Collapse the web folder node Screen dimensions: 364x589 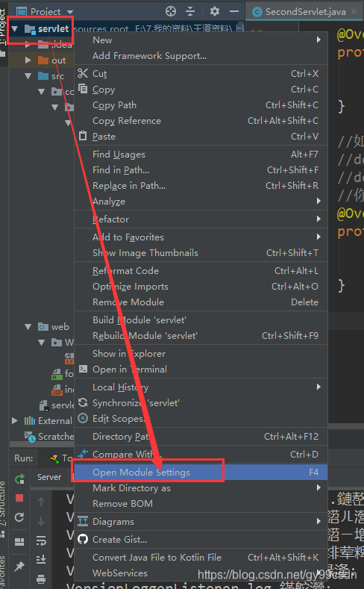click(x=28, y=327)
